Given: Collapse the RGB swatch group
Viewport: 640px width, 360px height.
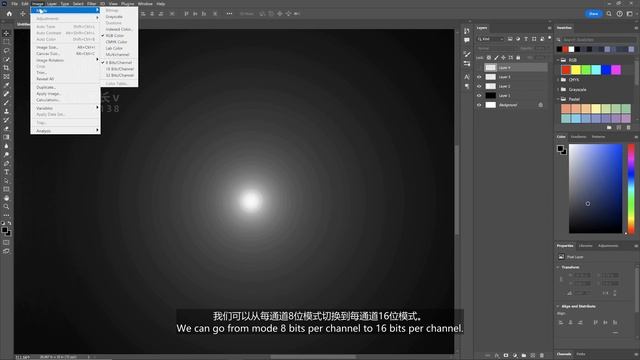Looking at the screenshot, I should pyautogui.click(x=558, y=60).
